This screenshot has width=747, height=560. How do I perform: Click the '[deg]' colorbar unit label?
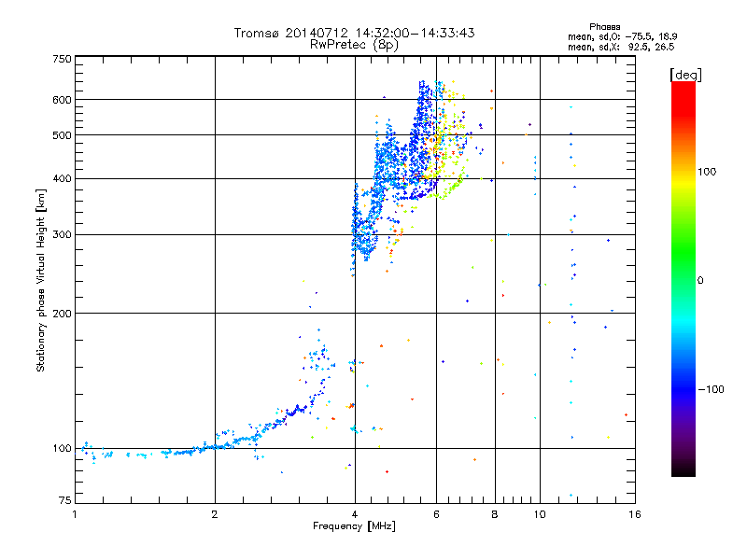[685, 75]
